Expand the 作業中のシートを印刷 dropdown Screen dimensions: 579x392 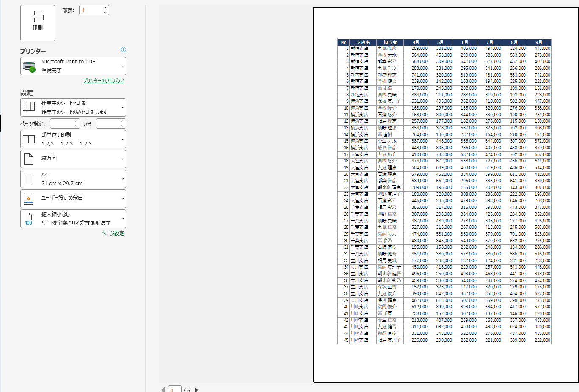pyautogui.click(x=73, y=107)
